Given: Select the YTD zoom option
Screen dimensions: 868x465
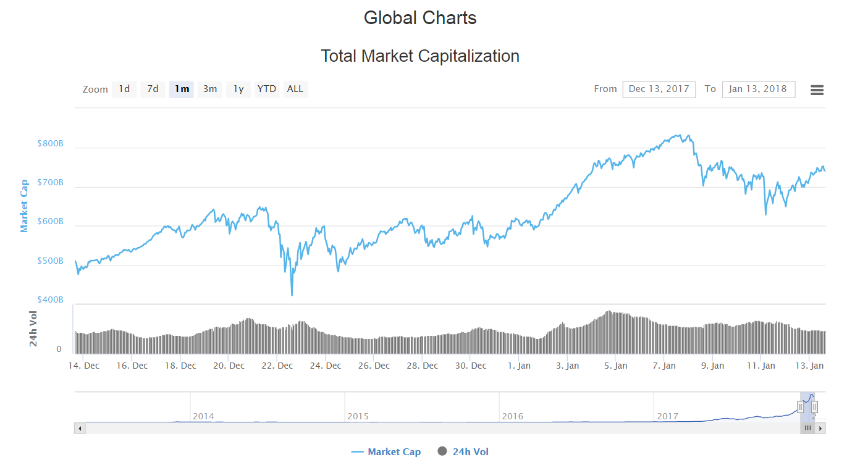Looking at the screenshot, I should pos(266,89).
